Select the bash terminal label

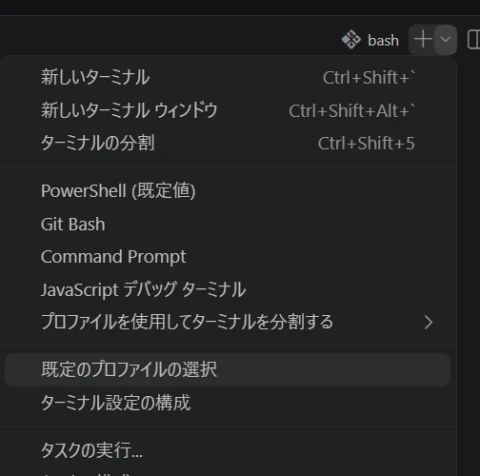point(383,40)
